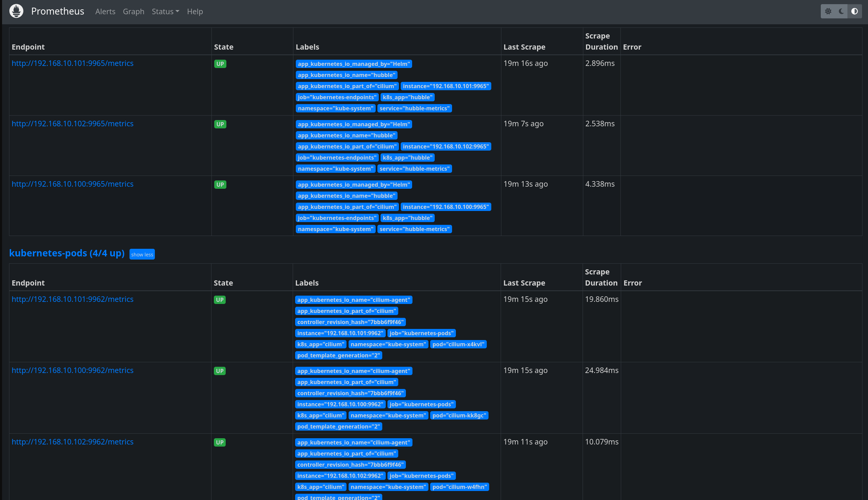Image resolution: width=868 pixels, height=500 pixels.
Task: Click Last Scrape value 19m 16s ago
Action: point(526,63)
